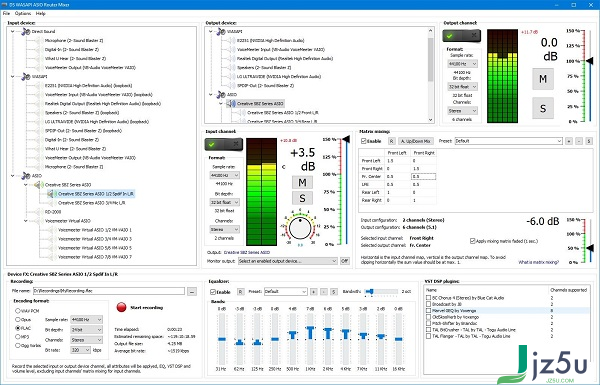Open the input channel Bit depth dropdown
Screen dimensions: 600x385
pos(225,202)
